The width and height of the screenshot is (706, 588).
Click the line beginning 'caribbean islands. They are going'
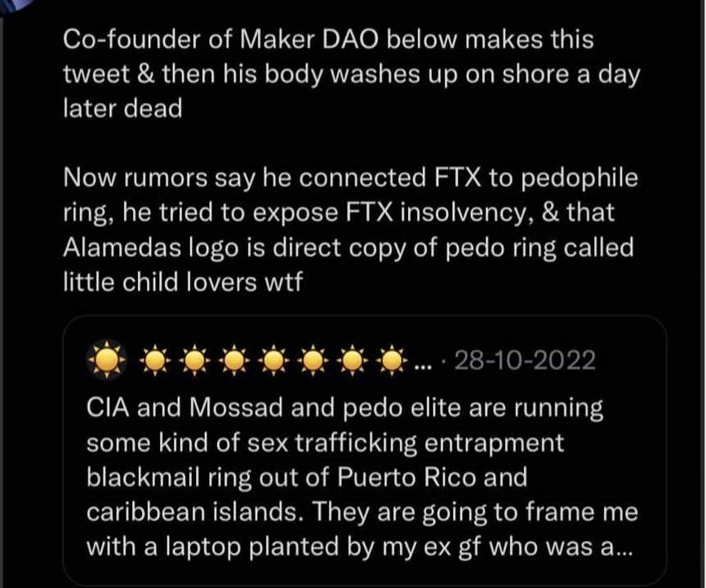362,512
